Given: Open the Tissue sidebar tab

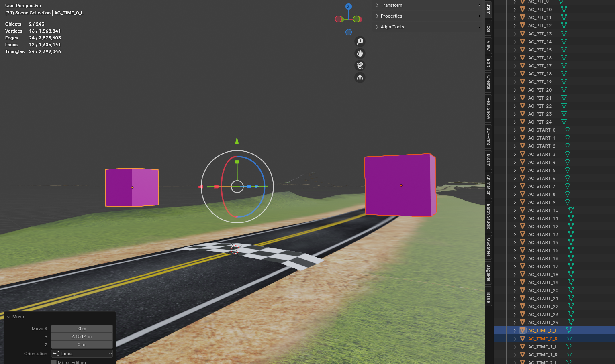Looking at the screenshot, I should pos(489,296).
